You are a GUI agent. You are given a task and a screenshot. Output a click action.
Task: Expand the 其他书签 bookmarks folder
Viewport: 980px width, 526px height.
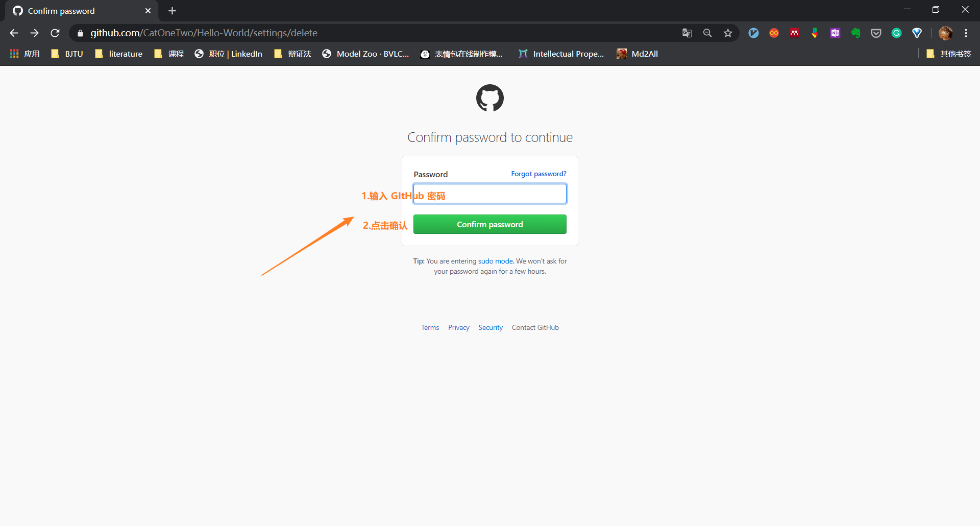pyautogui.click(x=949, y=54)
